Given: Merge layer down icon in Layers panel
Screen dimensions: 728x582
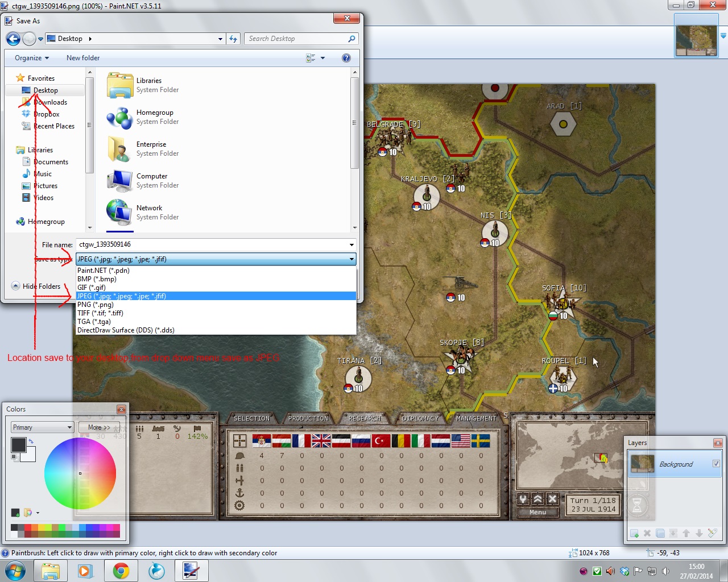Looking at the screenshot, I should tap(673, 533).
